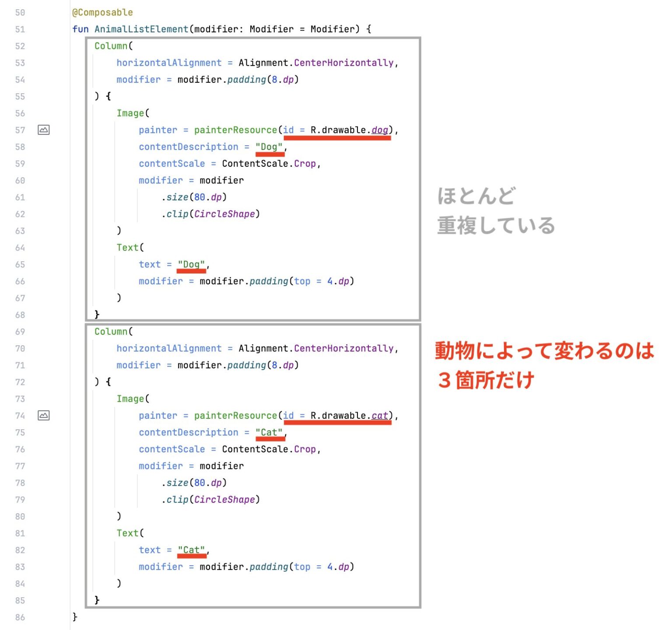The width and height of the screenshot is (672, 630).
Task: Click the gray Japanese annotation text
Action: point(495,211)
